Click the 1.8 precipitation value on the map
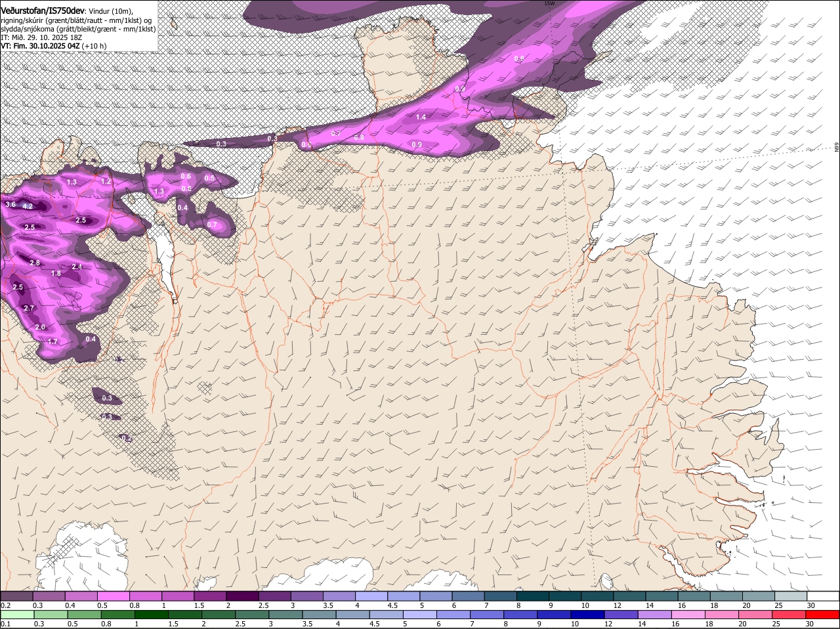This screenshot has width=840, height=629. pyautogui.click(x=56, y=274)
